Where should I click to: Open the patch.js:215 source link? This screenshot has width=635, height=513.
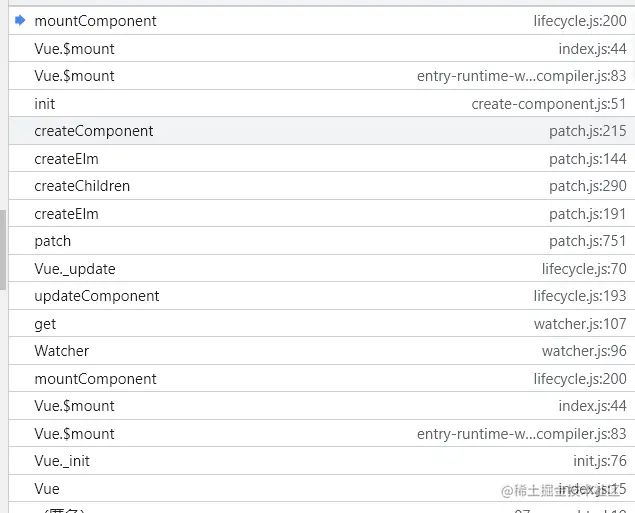588,131
